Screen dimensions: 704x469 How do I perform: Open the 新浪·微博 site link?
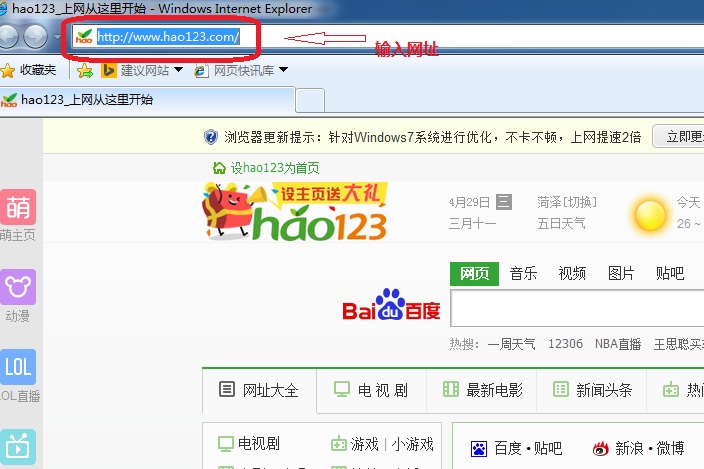click(649, 448)
